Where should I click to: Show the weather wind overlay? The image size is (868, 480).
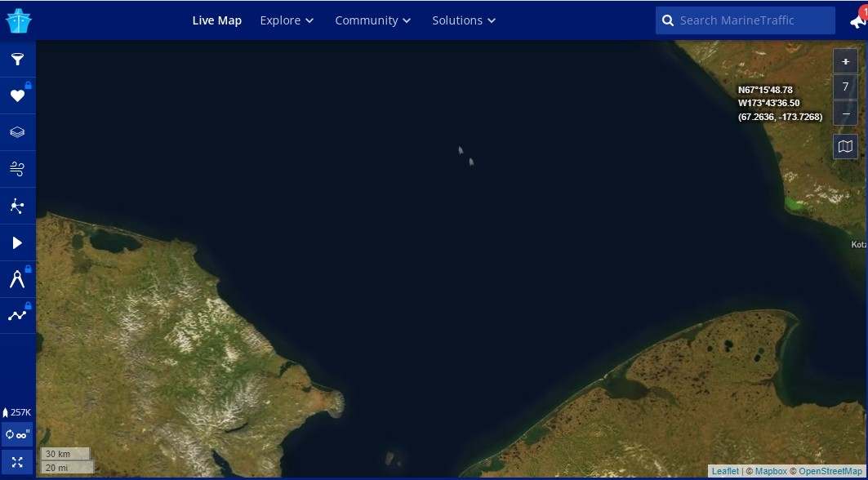point(17,169)
